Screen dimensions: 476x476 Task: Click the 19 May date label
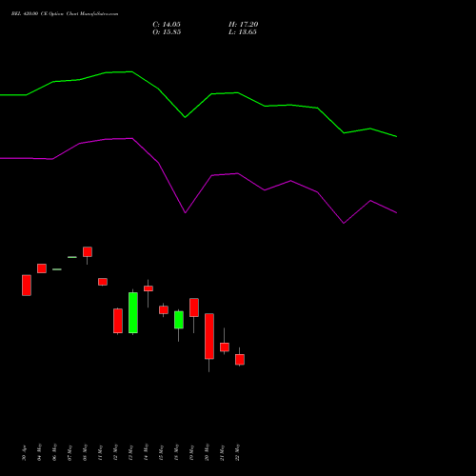[x=191, y=452]
